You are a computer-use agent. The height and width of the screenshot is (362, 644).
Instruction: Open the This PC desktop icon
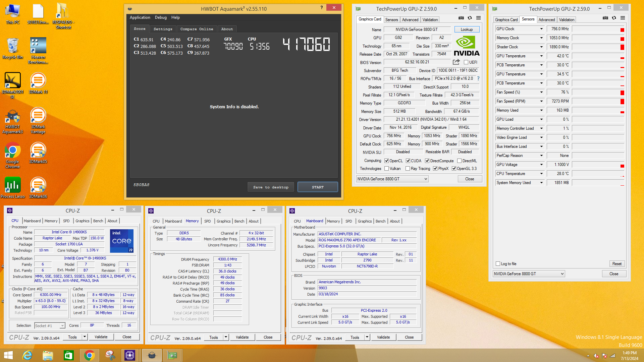pyautogui.click(x=13, y=14)
